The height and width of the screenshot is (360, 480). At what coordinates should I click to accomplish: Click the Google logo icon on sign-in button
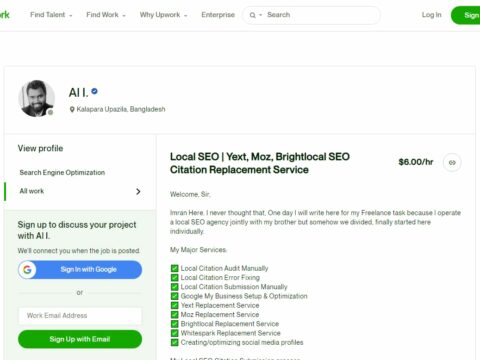click(x=27, y=269)
